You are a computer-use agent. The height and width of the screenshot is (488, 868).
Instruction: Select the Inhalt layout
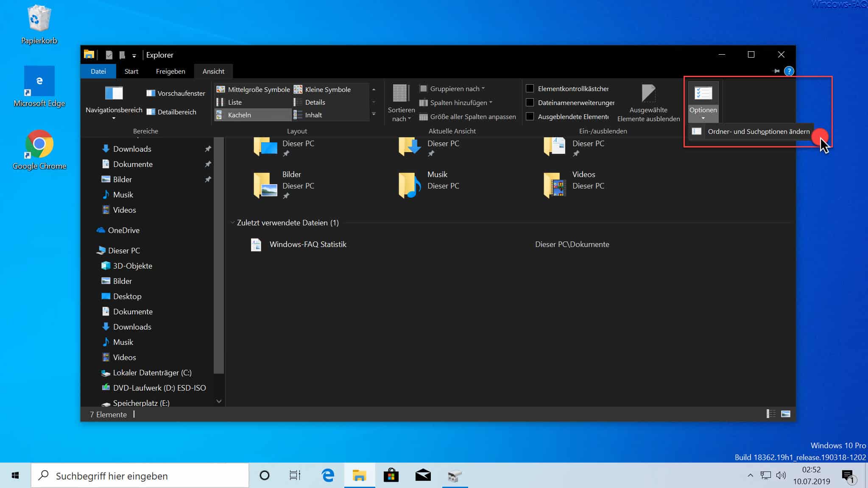point(308,115)
